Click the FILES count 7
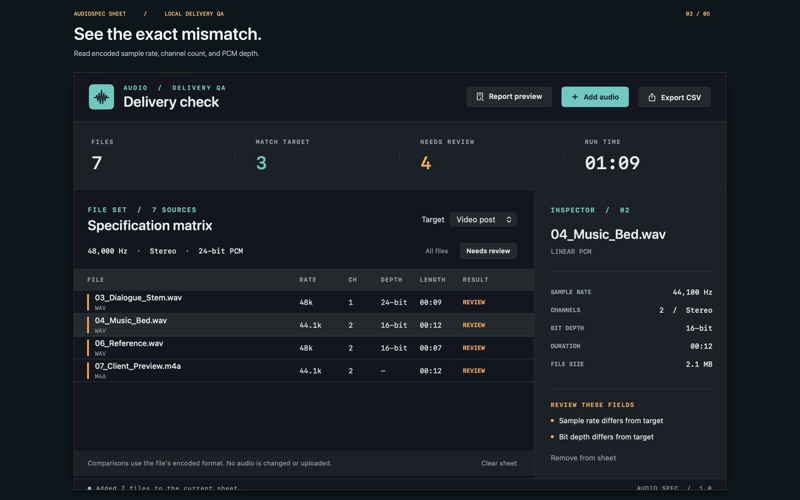 tap(96, 163)
